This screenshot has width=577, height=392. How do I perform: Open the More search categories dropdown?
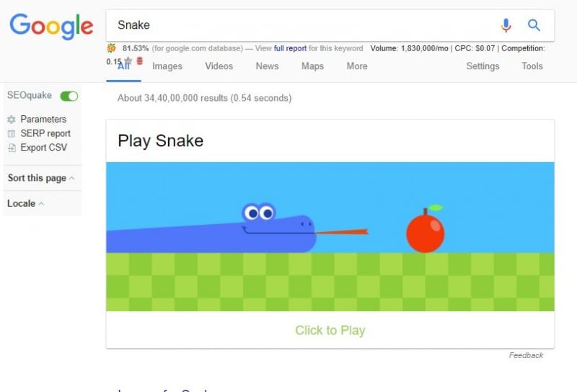357,66
